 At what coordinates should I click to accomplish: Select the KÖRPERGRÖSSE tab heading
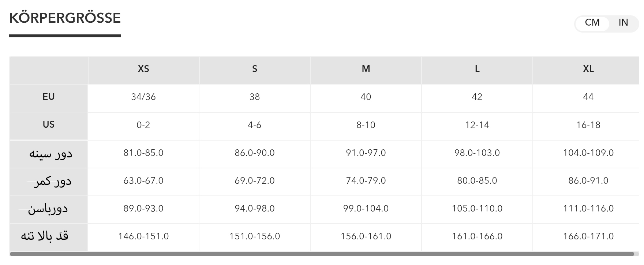pos(65,18)
